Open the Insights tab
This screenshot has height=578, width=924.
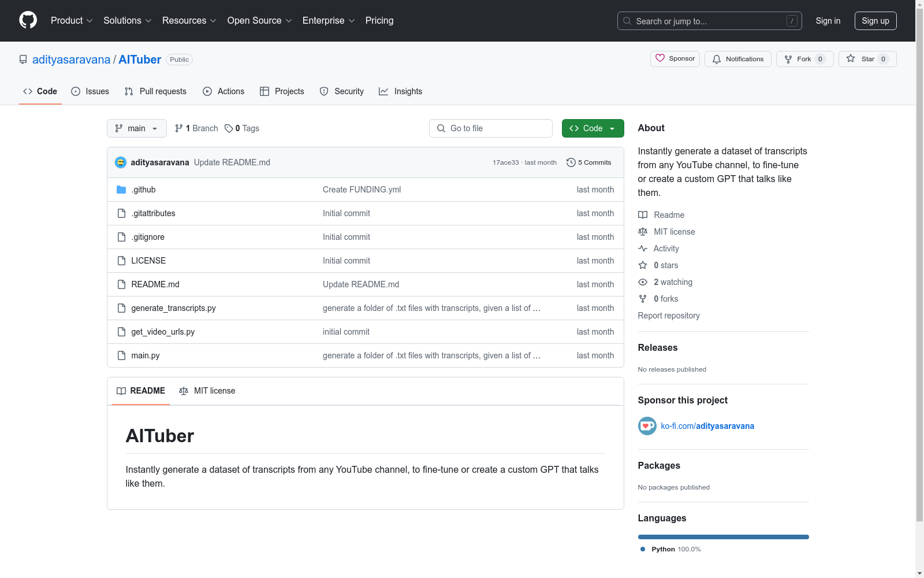click(x=401, y=91)
